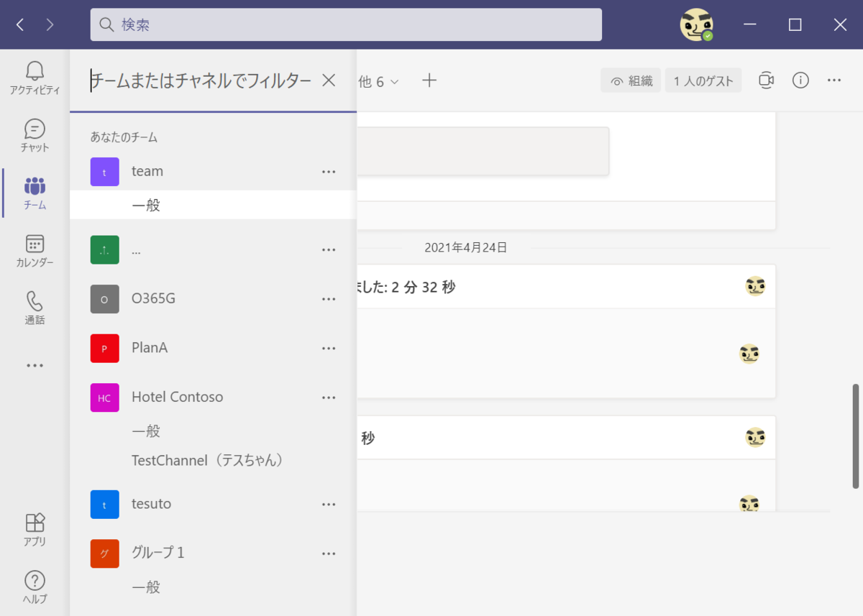This screenshot has height=616, width=863.
Task: Click the O365G team avatar
Action: pos(104,299)
